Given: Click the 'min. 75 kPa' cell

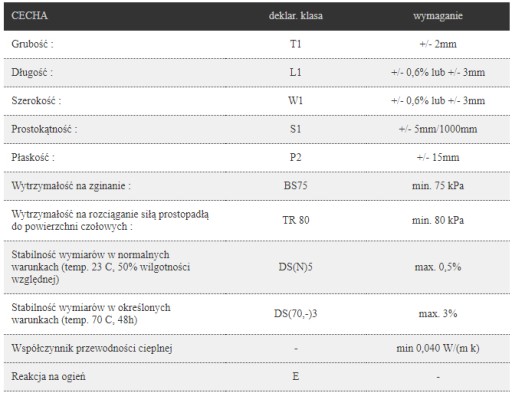Looking at the screenshot, I should (x=438, y=186).
